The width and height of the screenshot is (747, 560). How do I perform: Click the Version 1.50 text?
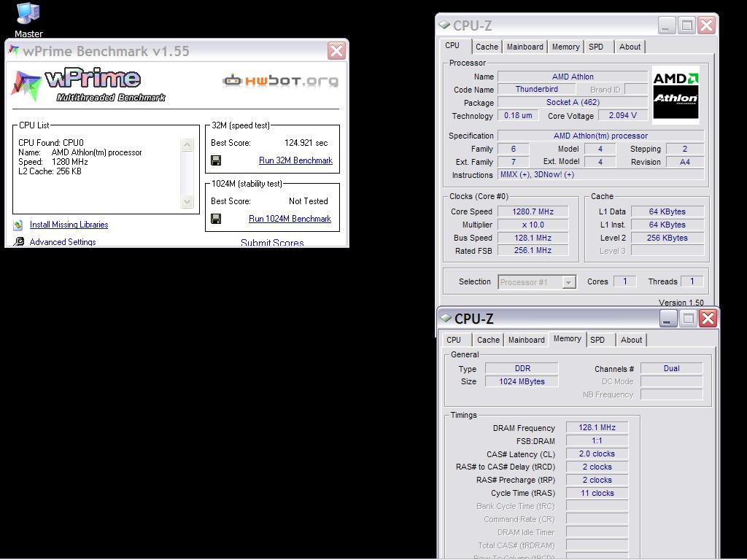[x=681, y=303]
